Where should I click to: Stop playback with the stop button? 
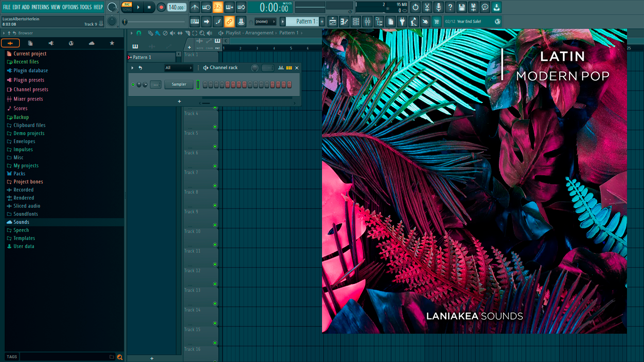(149, 7)
